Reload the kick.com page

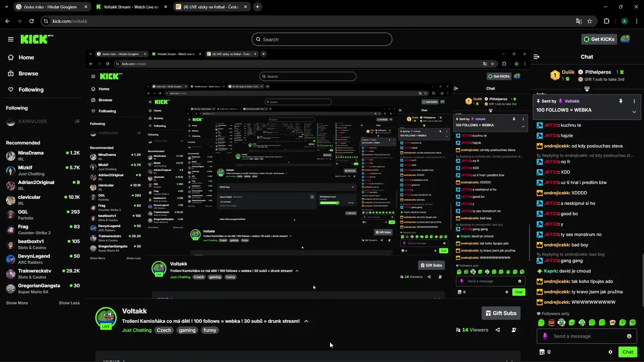[32, 21]
